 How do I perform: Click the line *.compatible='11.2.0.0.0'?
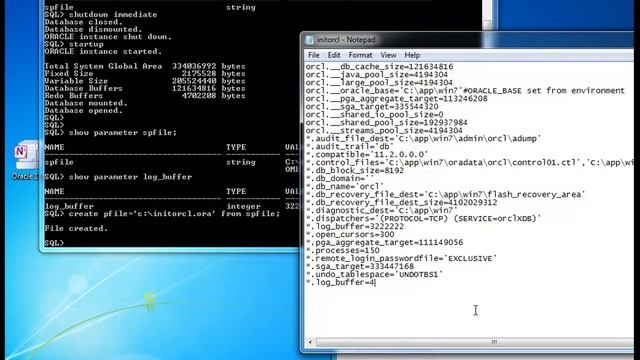[x=367, y=155]
